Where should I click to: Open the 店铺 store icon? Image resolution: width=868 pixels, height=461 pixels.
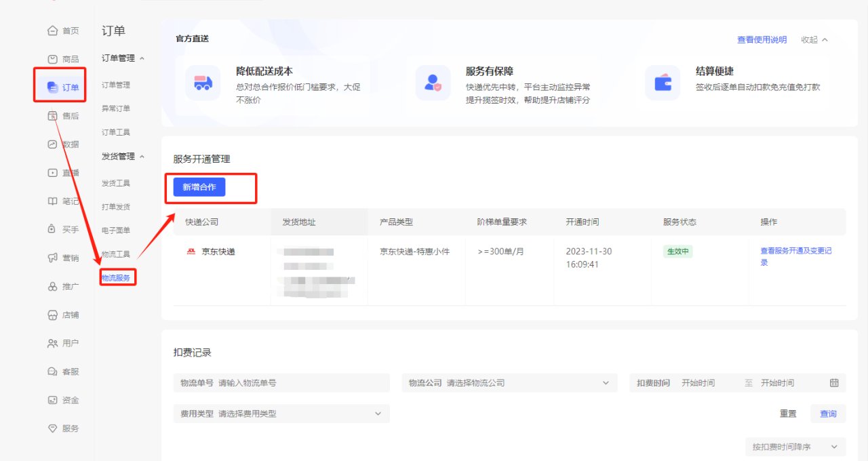pos(52,315)
